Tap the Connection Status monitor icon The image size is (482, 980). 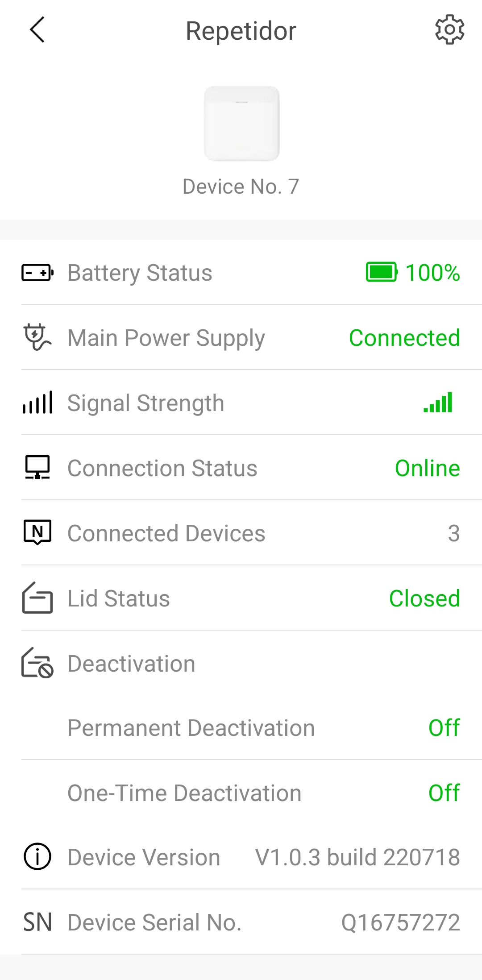(37, 468)
